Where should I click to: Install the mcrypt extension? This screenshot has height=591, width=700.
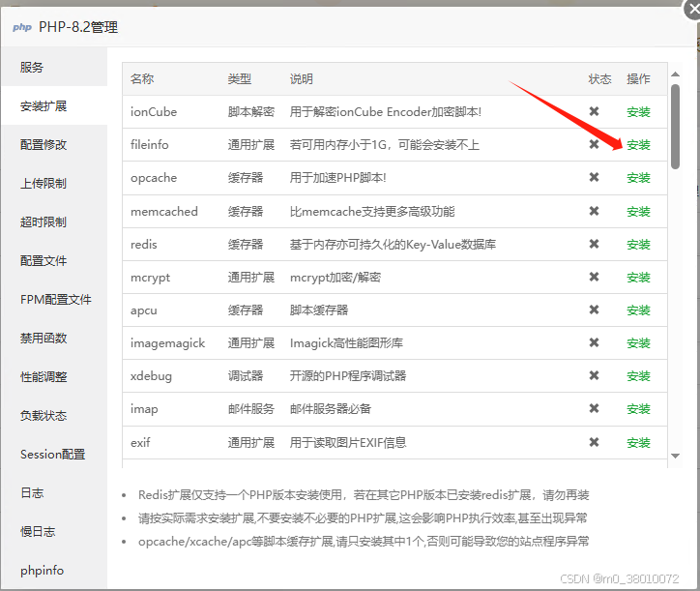638,278
